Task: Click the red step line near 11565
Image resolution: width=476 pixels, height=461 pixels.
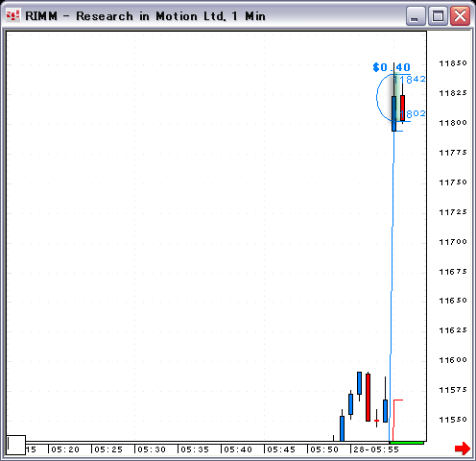Action: click(395, 416)
